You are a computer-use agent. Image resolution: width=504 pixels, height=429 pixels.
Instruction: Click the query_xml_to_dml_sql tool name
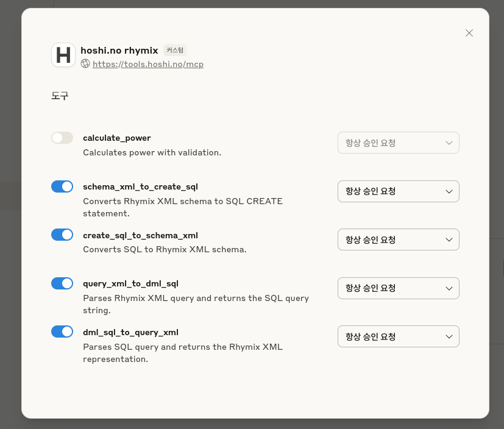130,284
